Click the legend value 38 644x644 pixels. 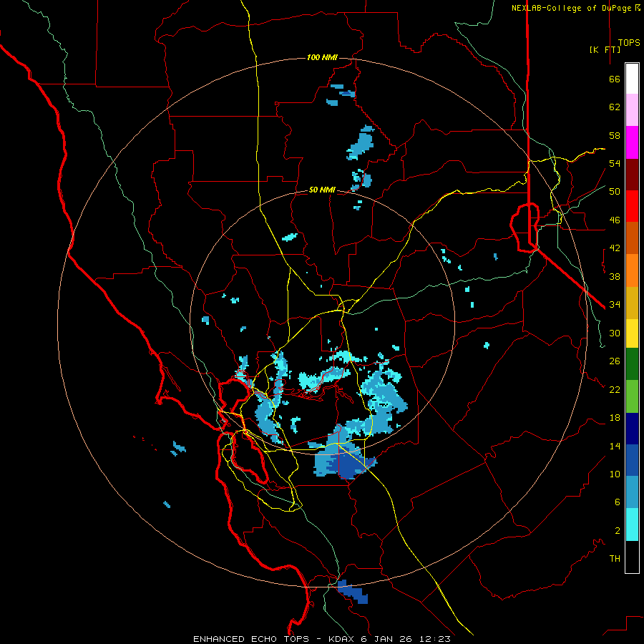point(615,276)
